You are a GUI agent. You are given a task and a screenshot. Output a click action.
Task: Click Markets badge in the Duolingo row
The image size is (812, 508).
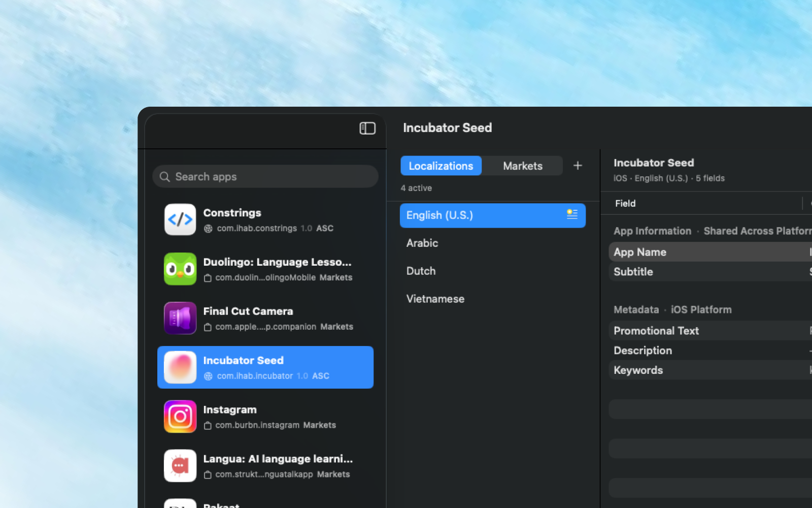(336, 278)
